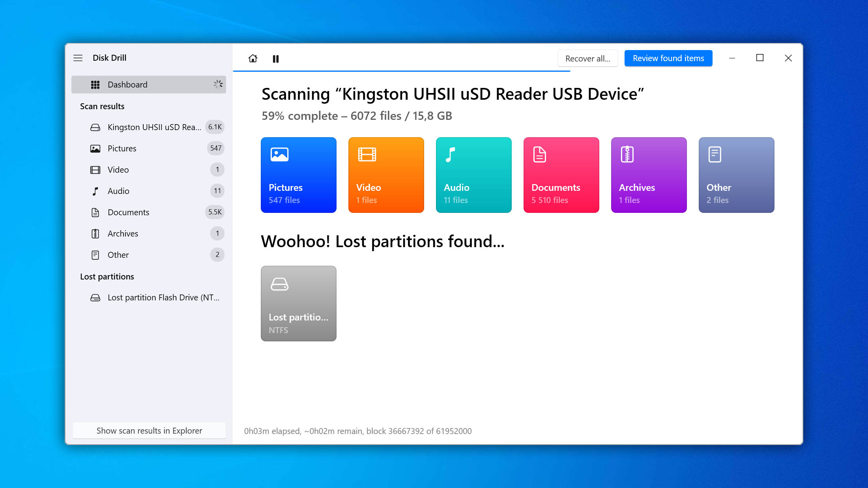Viewport: 868px width, 488px height.
Task: Click the Disk Drill title text
Action: click(x=110, y=58)
